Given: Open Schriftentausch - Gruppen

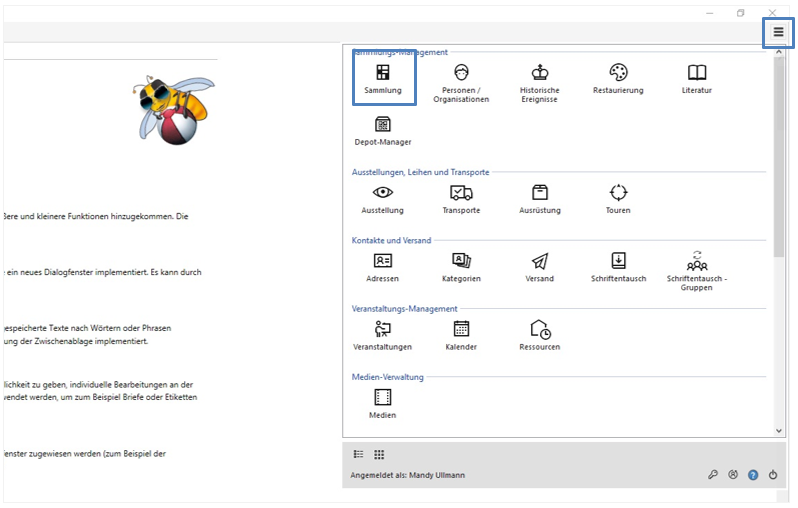Looking at the screenshot, I should (x=697, y=268).
